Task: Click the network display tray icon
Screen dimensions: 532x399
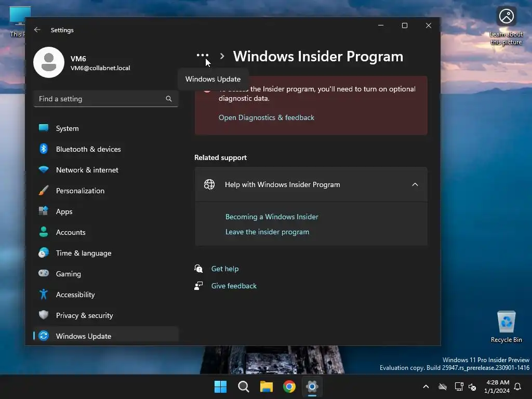Action: (x=459, y=387)
